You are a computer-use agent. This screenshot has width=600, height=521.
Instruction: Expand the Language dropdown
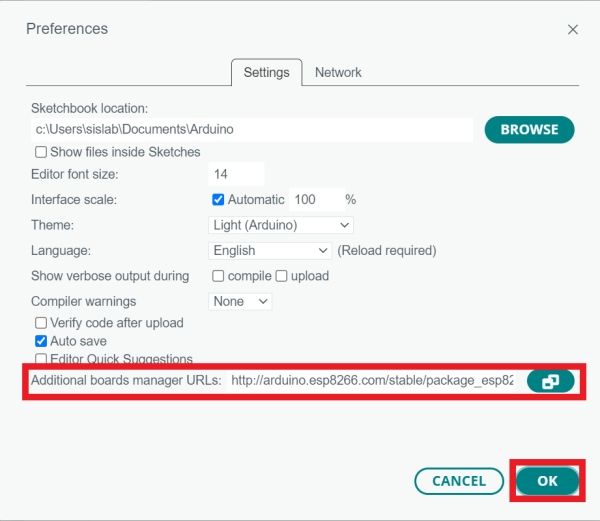(270, 250)
